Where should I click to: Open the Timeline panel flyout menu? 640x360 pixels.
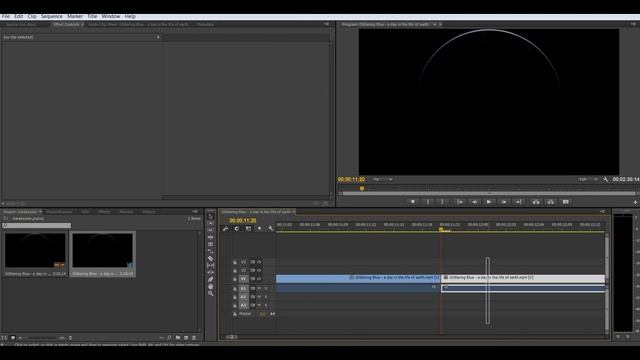(602, 211)
